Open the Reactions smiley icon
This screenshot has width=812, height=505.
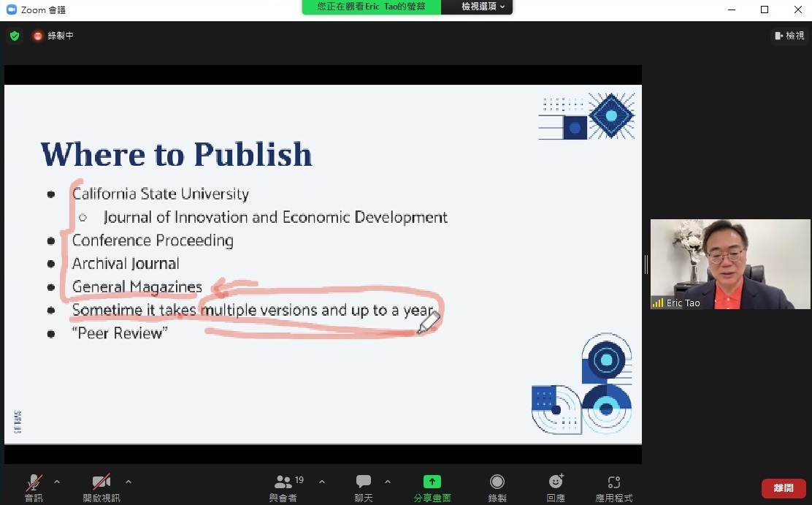[x=556, y=482]
